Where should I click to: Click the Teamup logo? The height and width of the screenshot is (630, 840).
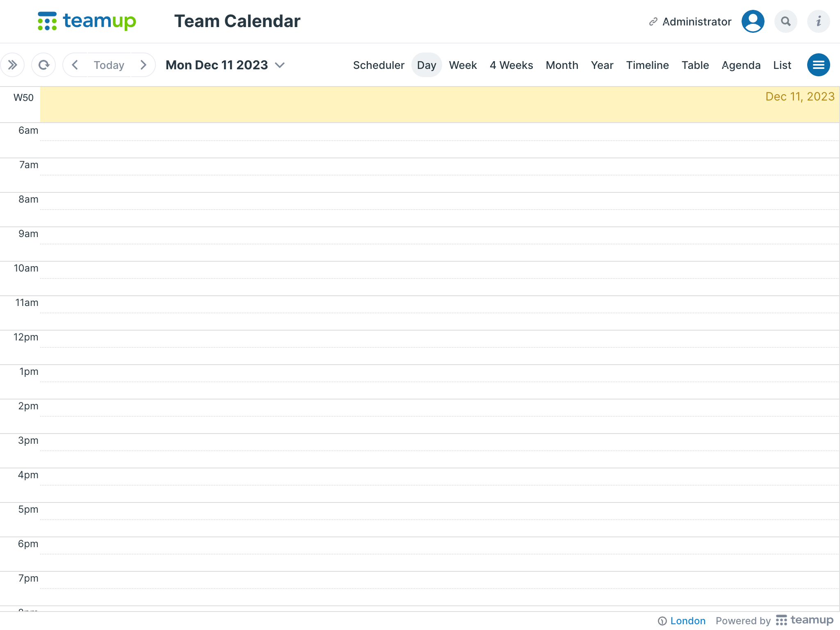[x=87, y=21]
